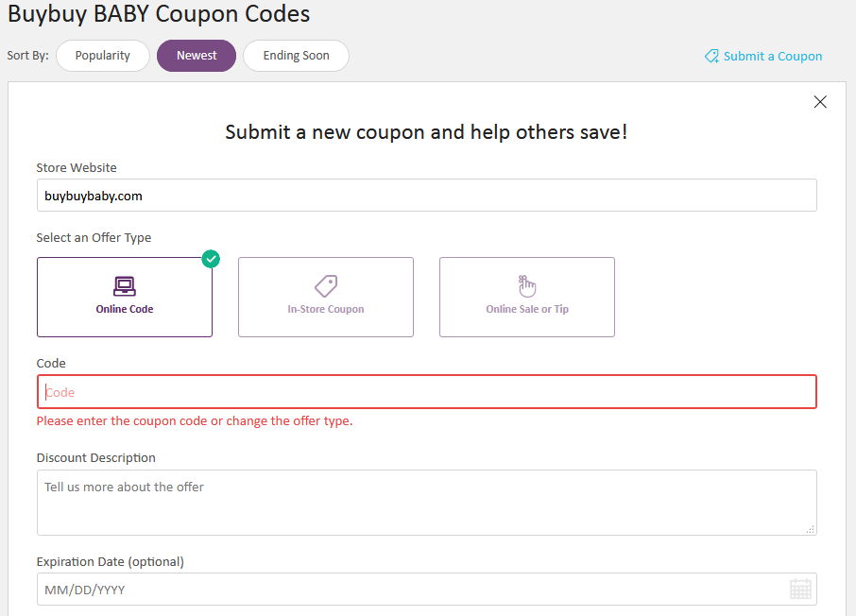Open the Submit a Coupon link
The width and height of the screenshot is (856, 616).
[x=763, y=57]
